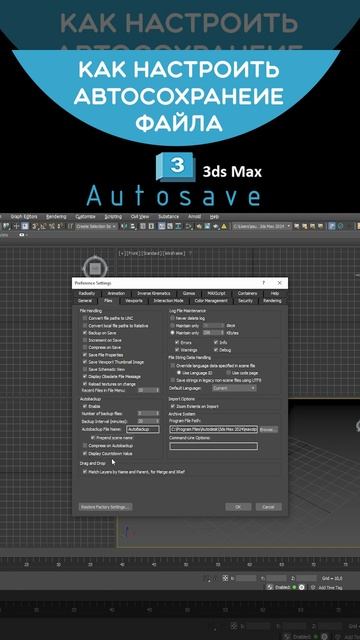Image resolution: width=360 pixels, height=640 pixels.
Task: Select Use code page radio button
Action: 229,373
